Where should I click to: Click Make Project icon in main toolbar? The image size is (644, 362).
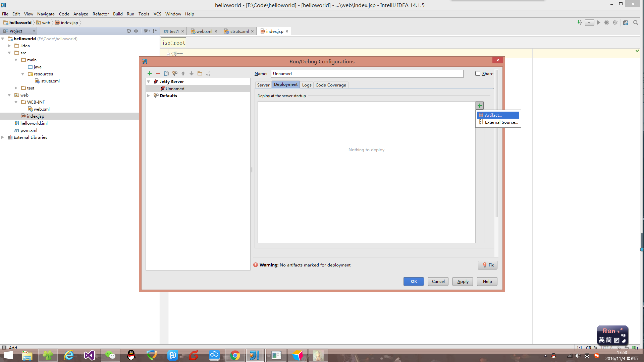(x=580, y=22)
